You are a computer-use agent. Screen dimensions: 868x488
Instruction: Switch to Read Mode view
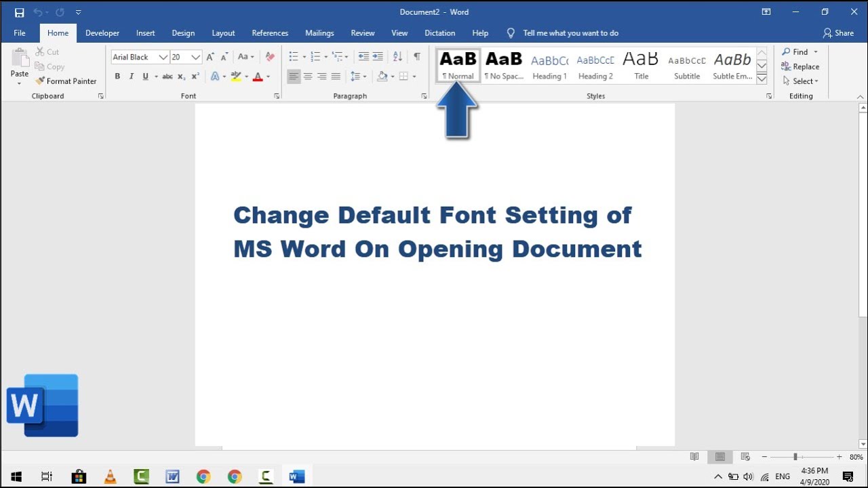(x=694, y=457)
